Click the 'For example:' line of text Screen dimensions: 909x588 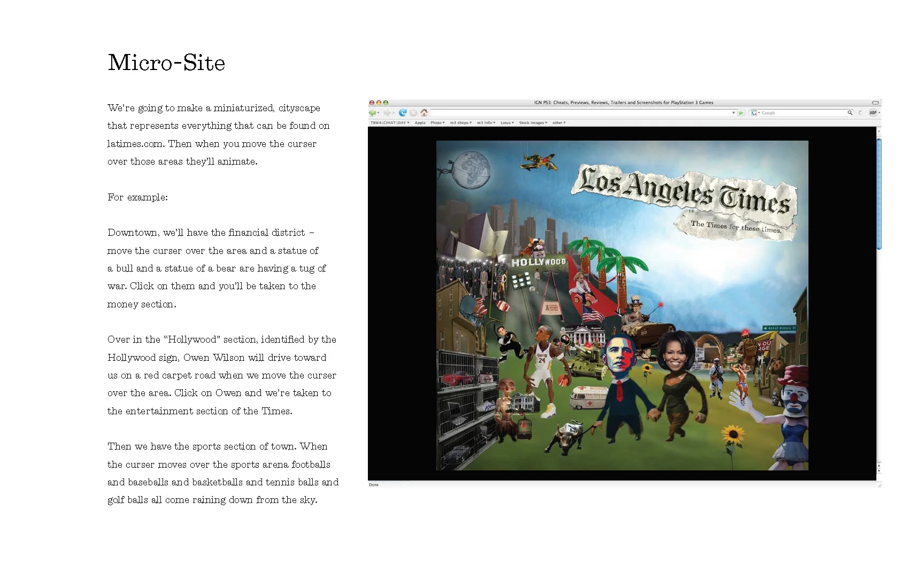click(x=137, y=197)
